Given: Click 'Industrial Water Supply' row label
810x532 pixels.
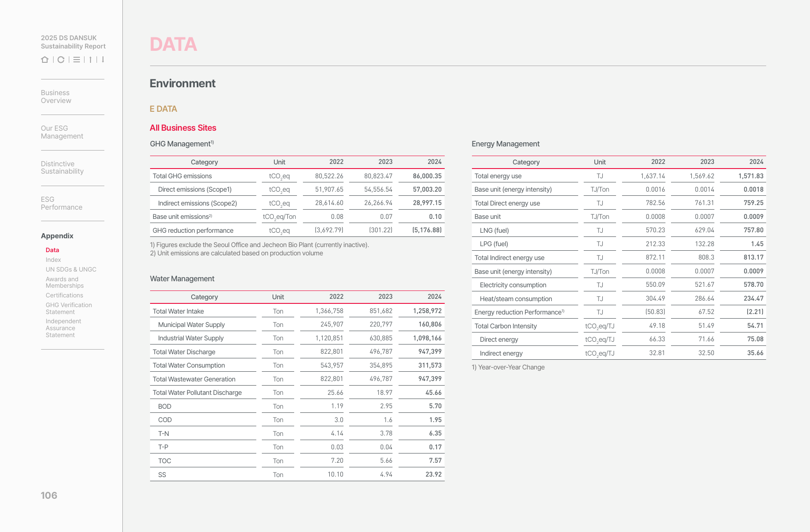Looking at the screenshot, I should [191, 338].
